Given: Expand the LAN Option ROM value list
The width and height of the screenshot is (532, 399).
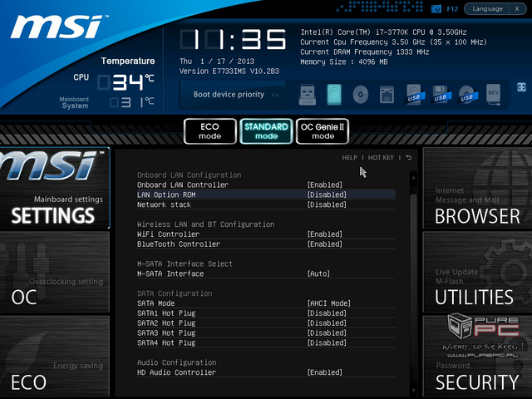Looking at the screenshot, I should point(327,195).
